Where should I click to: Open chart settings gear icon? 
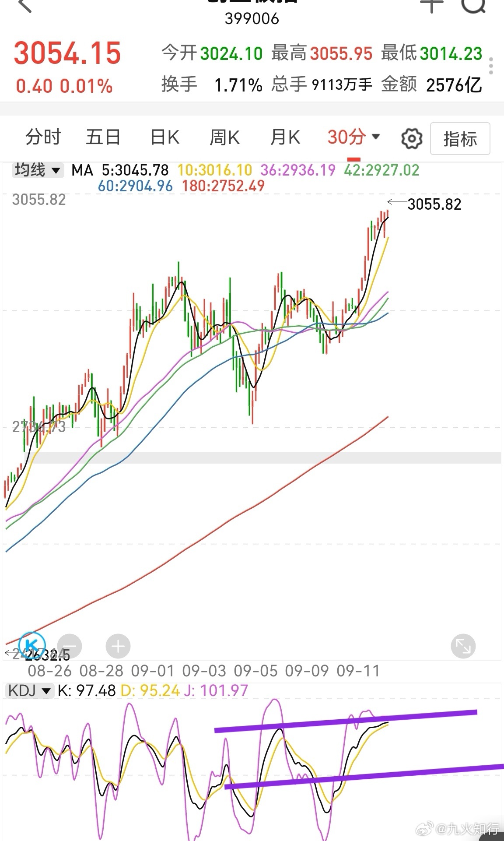(412, 139)
